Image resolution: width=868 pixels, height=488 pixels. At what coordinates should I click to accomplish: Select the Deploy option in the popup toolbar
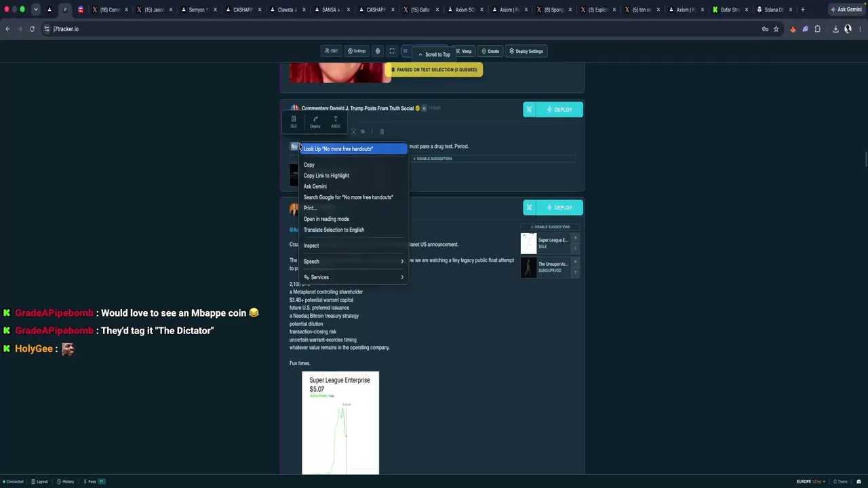(x=315, y=122)
